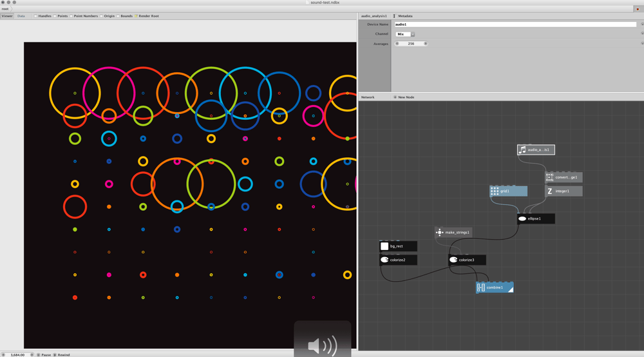Select the make_strings1 node
The width and height of the screenshot is (644, 357).
pyautogui.click(x=453, y=233)
